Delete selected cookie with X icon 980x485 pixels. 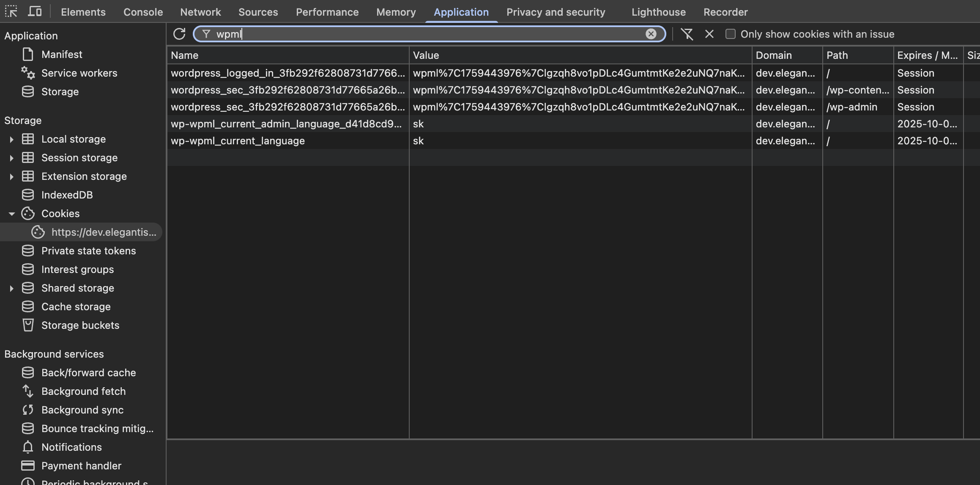point(709,34)
